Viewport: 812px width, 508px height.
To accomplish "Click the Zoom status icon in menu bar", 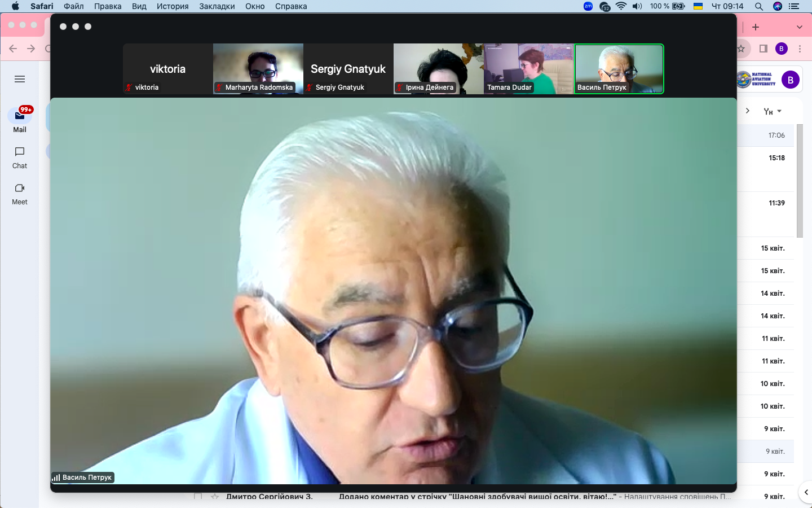I will 588,6.
